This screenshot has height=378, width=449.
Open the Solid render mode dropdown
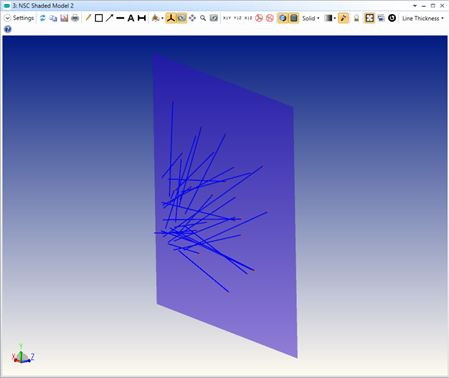coord(311,18)
